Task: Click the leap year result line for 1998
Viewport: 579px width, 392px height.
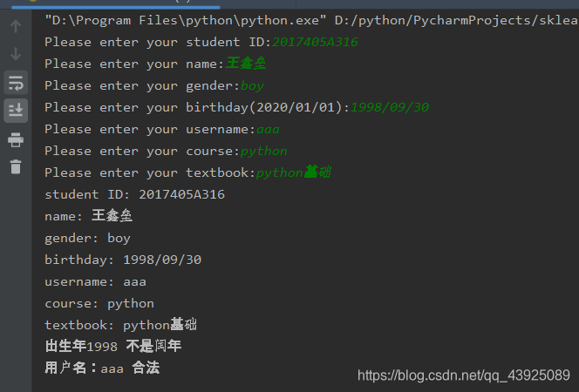Action: tap(113, 346)
